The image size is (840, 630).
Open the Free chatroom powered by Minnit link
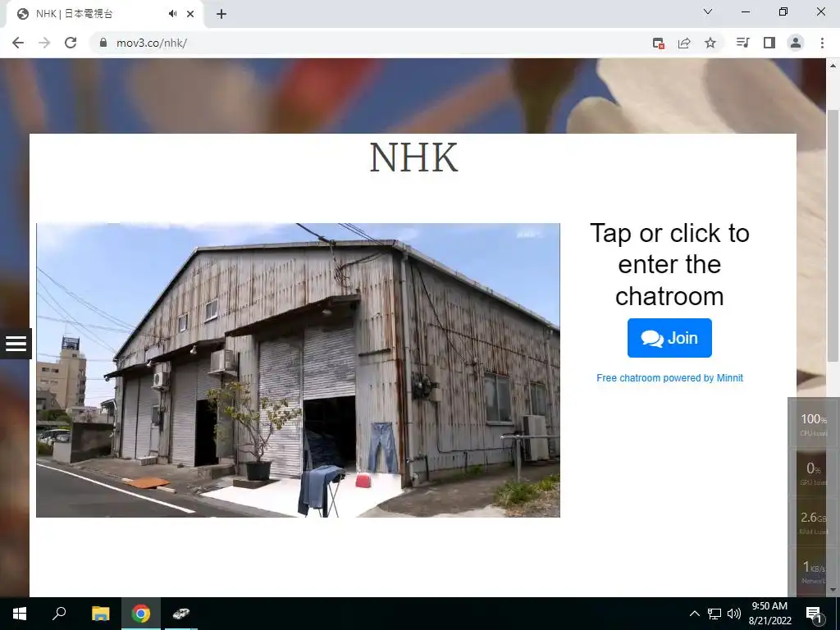(x=669, y=377)
